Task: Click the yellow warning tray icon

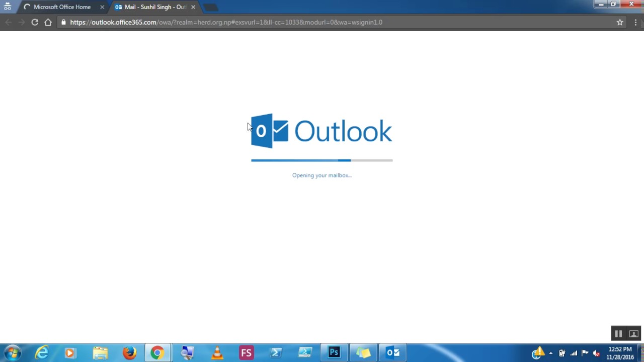Action: (x=538, y=352)
